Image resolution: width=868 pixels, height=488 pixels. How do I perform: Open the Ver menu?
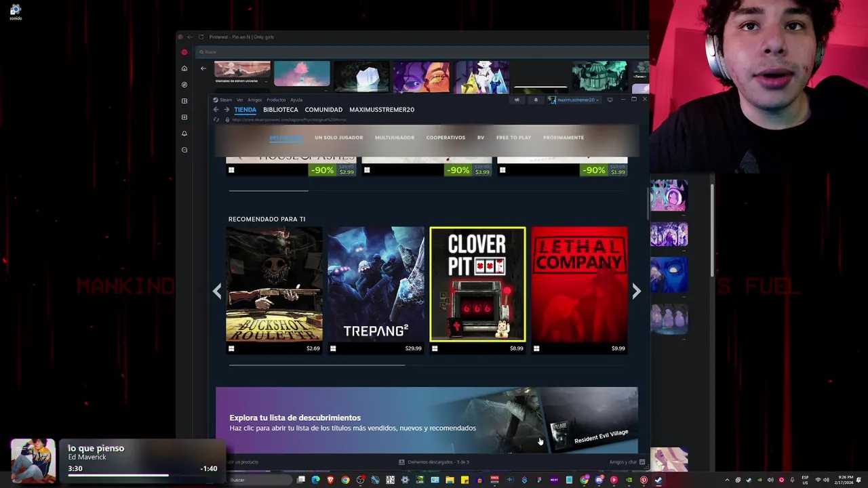pyautogui.click(x=239, y=100)
